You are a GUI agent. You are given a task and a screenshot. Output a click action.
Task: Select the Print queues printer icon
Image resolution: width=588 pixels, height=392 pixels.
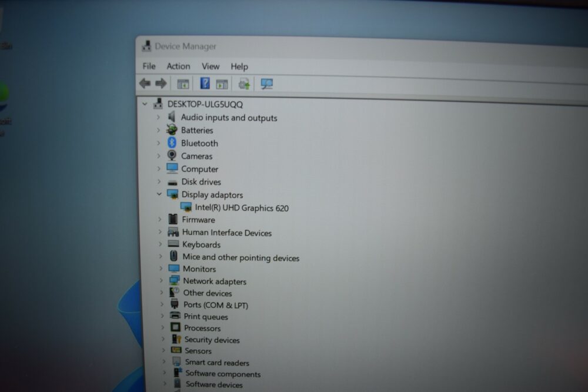(175, 315)
